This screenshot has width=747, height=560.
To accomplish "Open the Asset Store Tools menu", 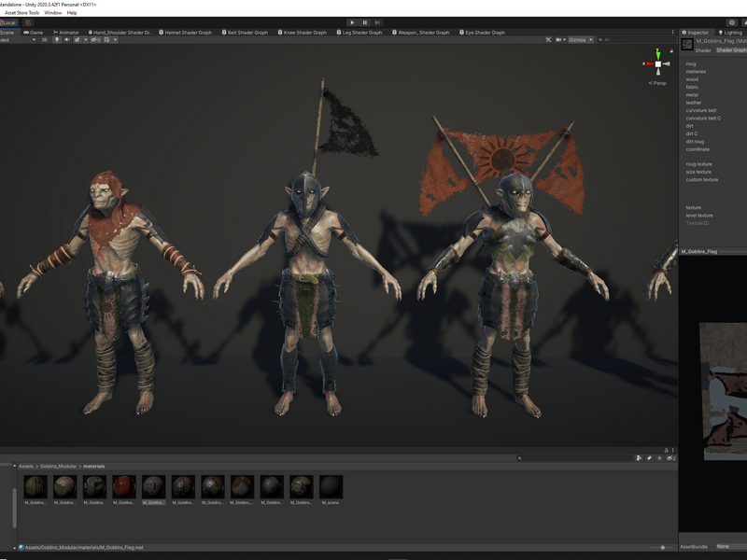I will [21, 13].
